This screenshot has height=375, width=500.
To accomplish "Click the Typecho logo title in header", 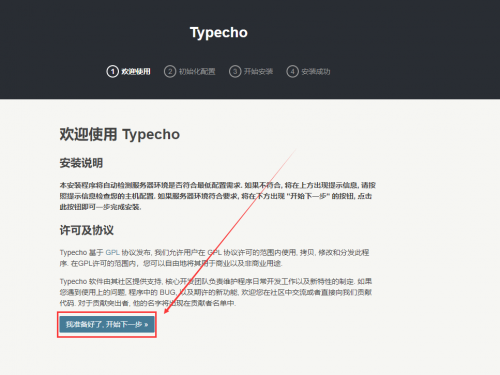I will point(219,33).
